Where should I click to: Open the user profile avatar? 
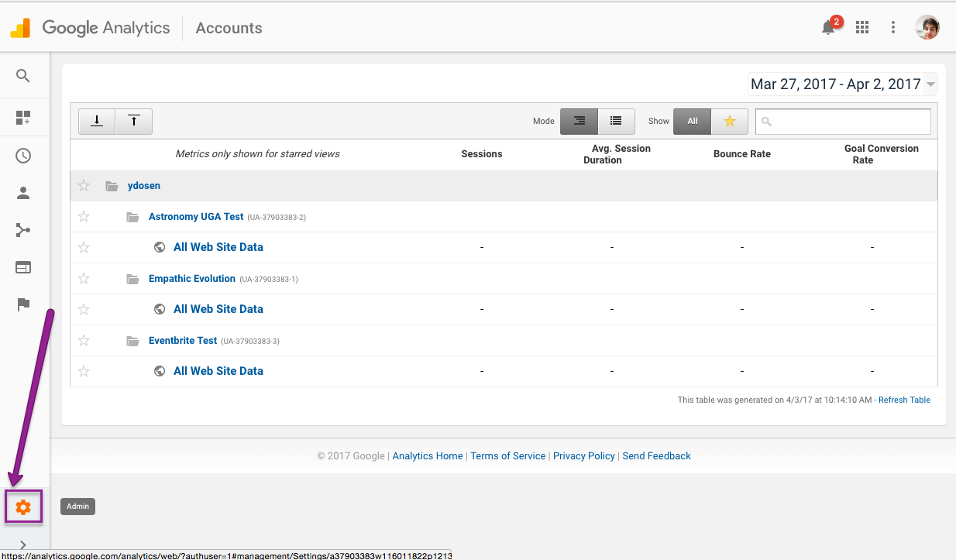point(927,27)
